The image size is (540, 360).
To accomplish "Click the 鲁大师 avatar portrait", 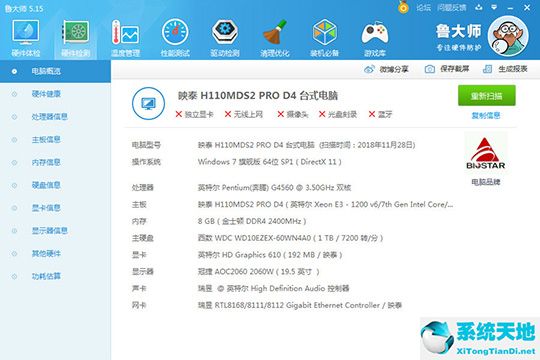I will pyautogui.click(x=508, y=36).
